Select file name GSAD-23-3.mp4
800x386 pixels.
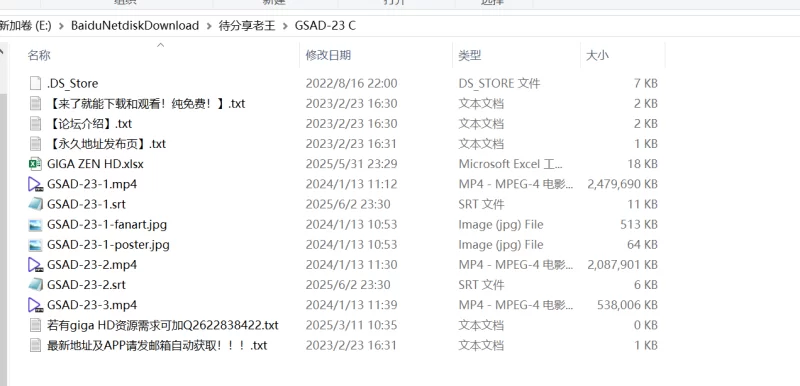92,305
